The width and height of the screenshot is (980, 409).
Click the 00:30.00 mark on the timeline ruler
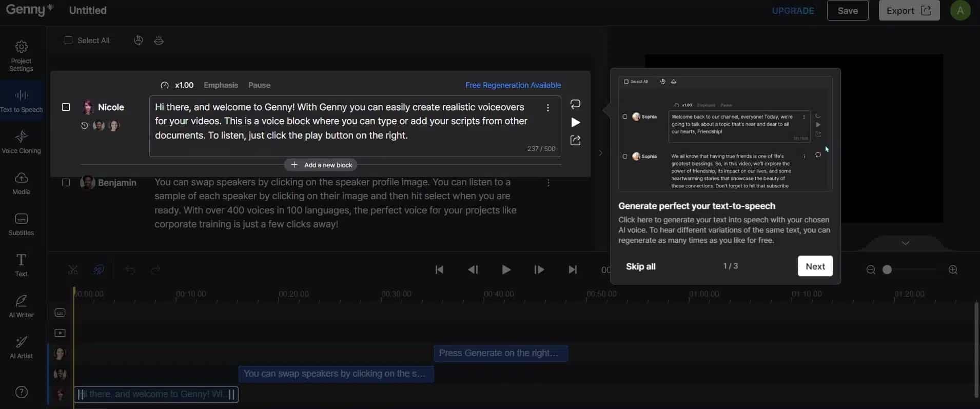396,294
